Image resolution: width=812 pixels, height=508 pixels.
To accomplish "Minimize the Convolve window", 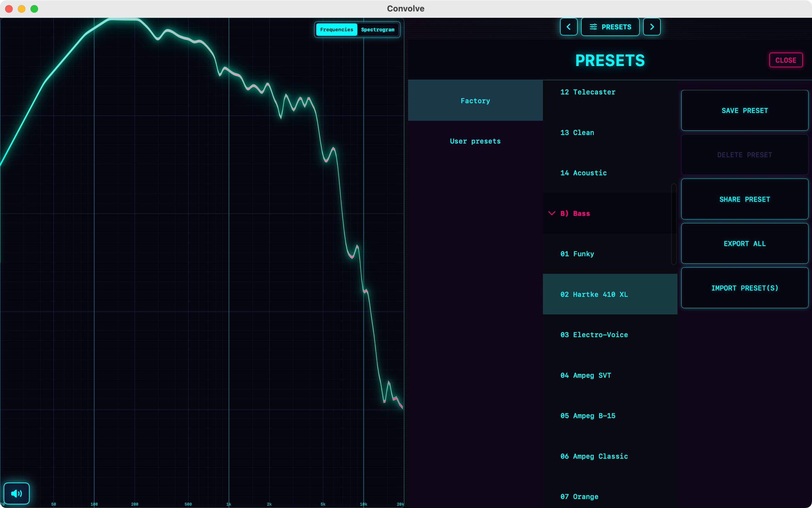I will click(x=22, y=9).
